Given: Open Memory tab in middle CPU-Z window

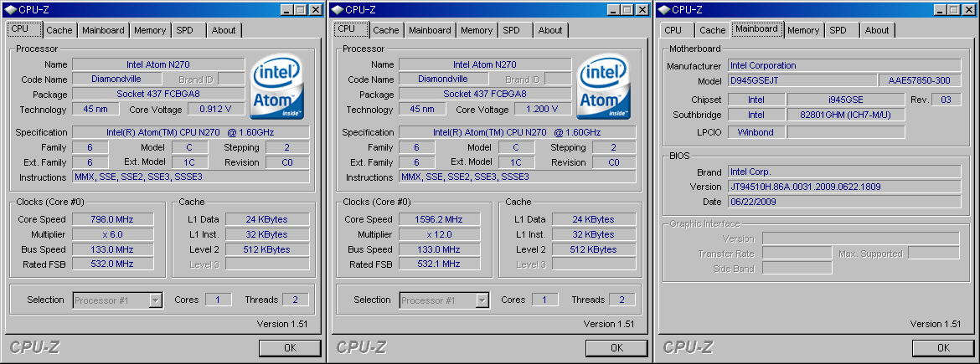Looking at the screenshot, I should (477, 30).
